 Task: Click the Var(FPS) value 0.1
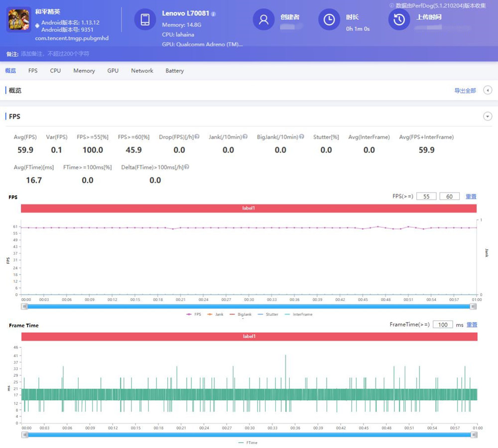57,150
